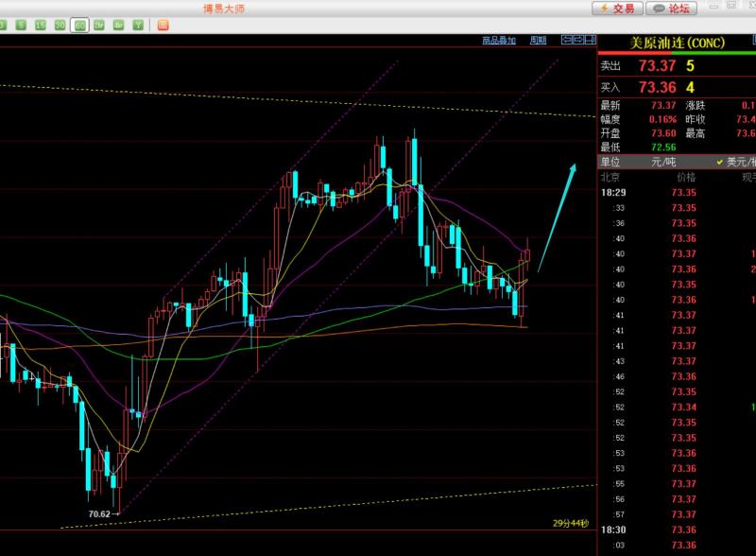The height and width of the screenshot is (556, 756).
Task: Select the green Y period icon
Action: [138, 25]
